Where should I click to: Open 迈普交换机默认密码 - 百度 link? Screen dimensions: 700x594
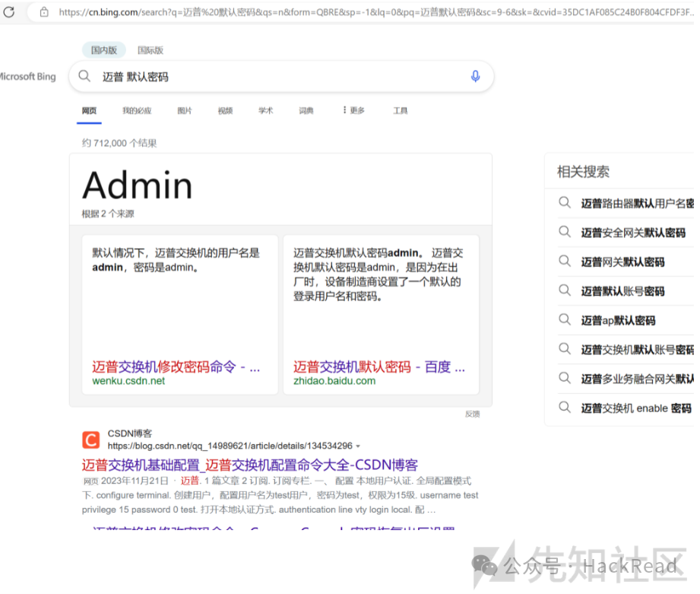[379, 367]
